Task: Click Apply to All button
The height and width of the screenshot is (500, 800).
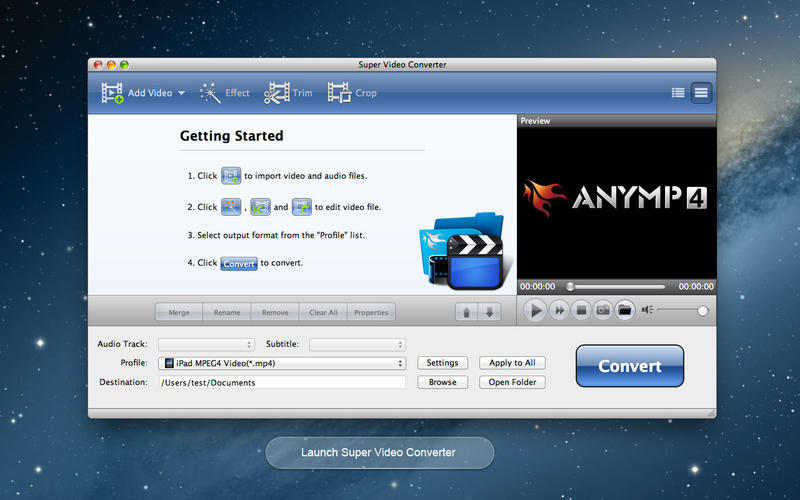Action: click(x=512, y=363)
